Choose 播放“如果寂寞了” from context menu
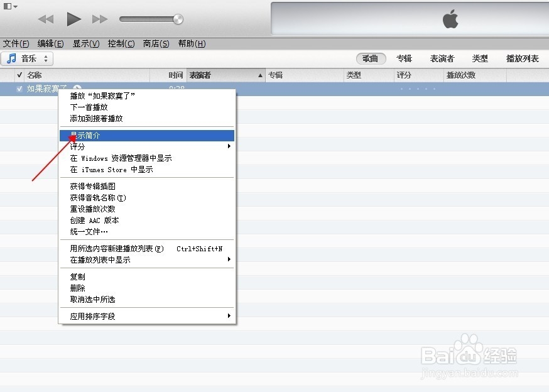 pyautogui.click(x=147, y=95)
